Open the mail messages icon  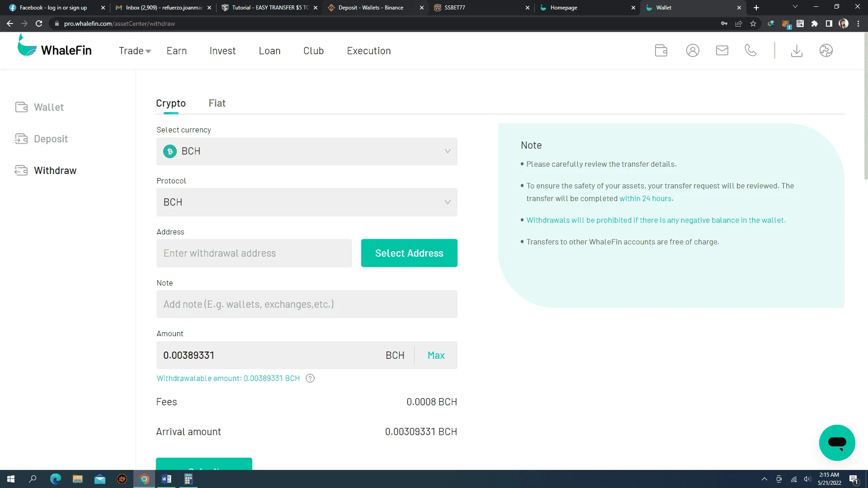click(x=722, y=51)
